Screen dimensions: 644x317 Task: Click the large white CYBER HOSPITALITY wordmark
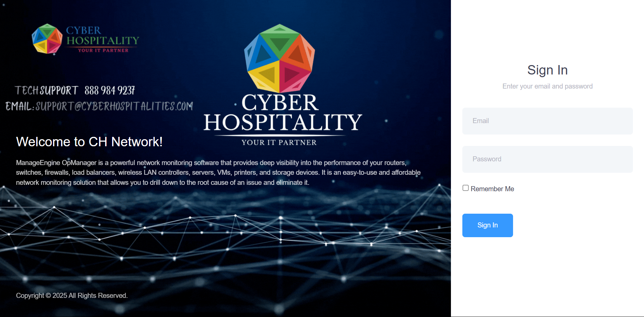282,112
